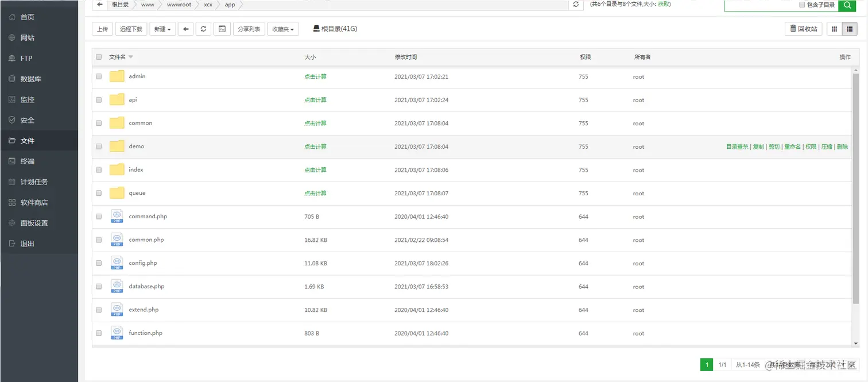Click the toolbar refresh button
The width and height of the screenshot is (868, 382).
(x=203, y=29)
